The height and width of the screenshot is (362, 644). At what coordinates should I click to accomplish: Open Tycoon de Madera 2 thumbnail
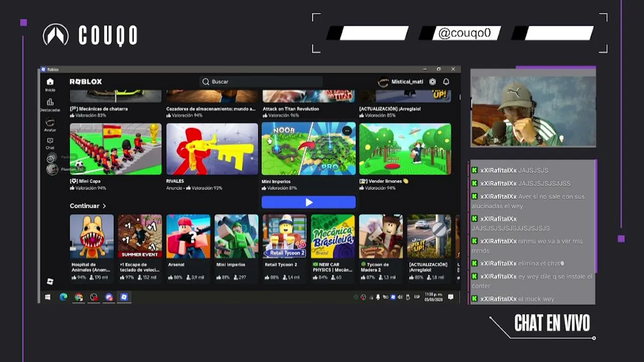click(381, 236)
